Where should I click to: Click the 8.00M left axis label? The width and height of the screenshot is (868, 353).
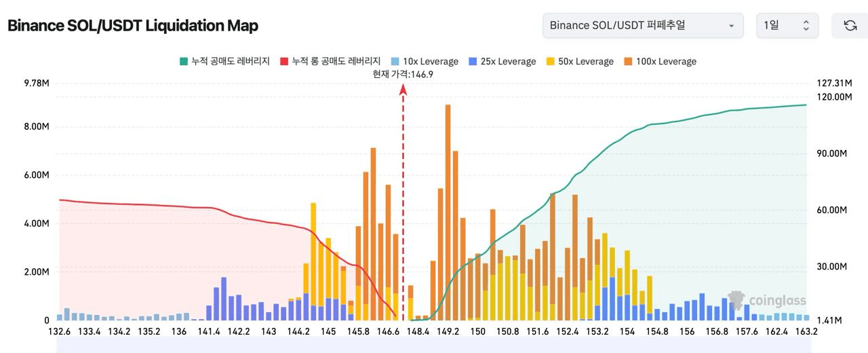pos(37,126)
